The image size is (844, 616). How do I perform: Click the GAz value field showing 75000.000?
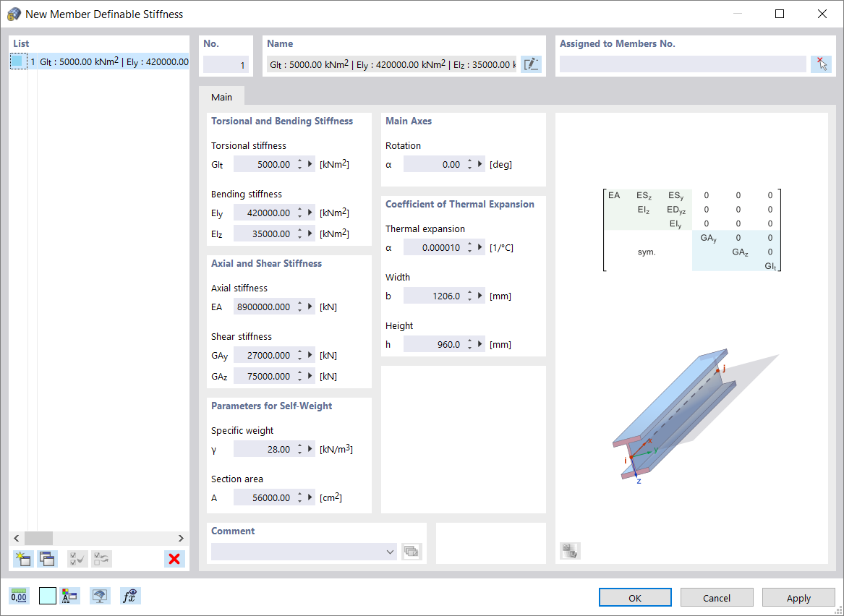click(x=264, y=376)
